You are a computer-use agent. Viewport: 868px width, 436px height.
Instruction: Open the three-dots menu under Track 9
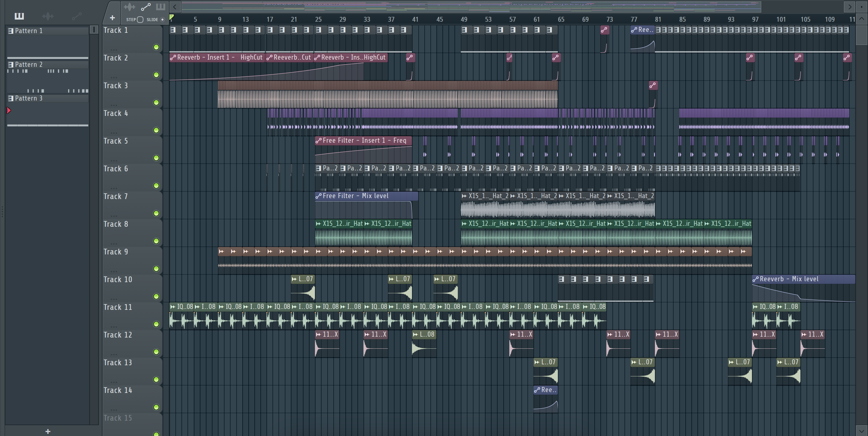pyautogui.click(x=114, y=271)
